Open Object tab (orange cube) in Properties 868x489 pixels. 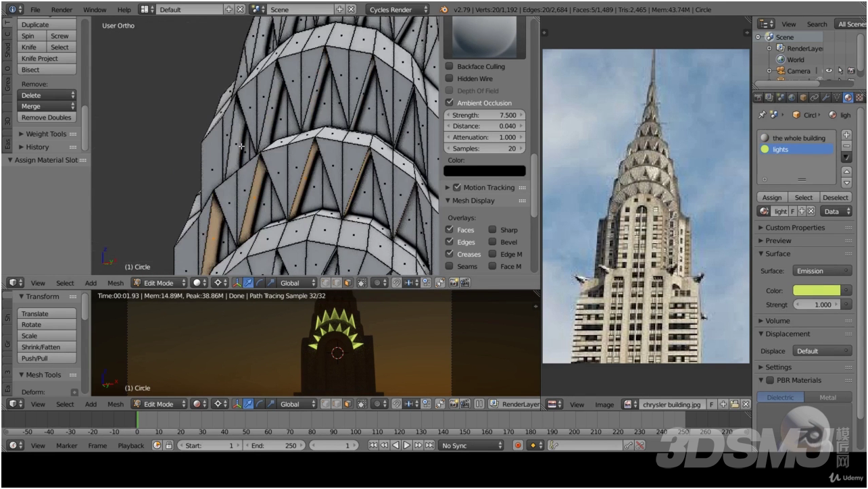(803, 97)
